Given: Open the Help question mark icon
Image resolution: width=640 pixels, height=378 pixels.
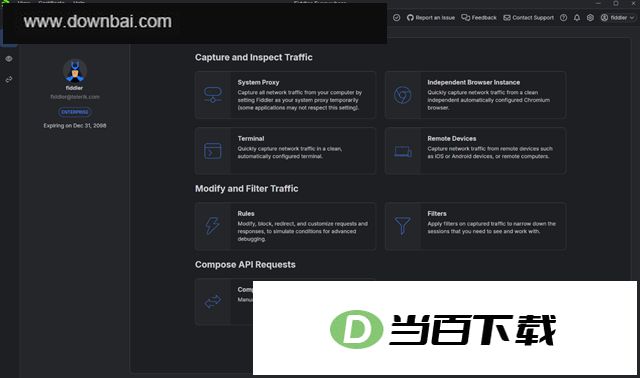Looking at the screenshot, I should (564, 18).
